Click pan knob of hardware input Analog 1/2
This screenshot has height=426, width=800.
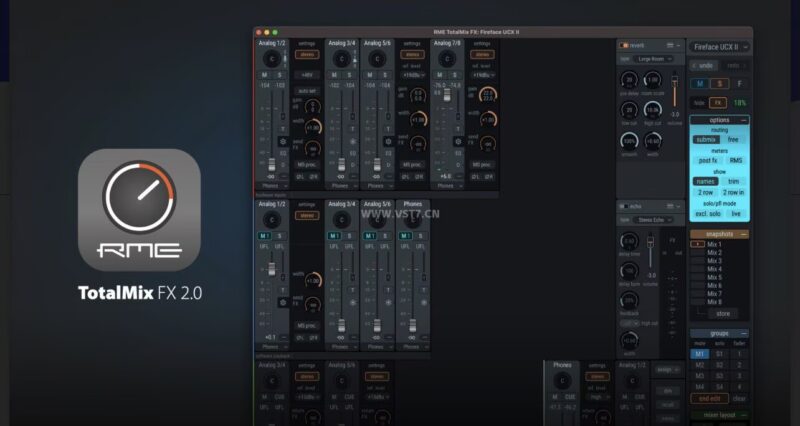272,59
